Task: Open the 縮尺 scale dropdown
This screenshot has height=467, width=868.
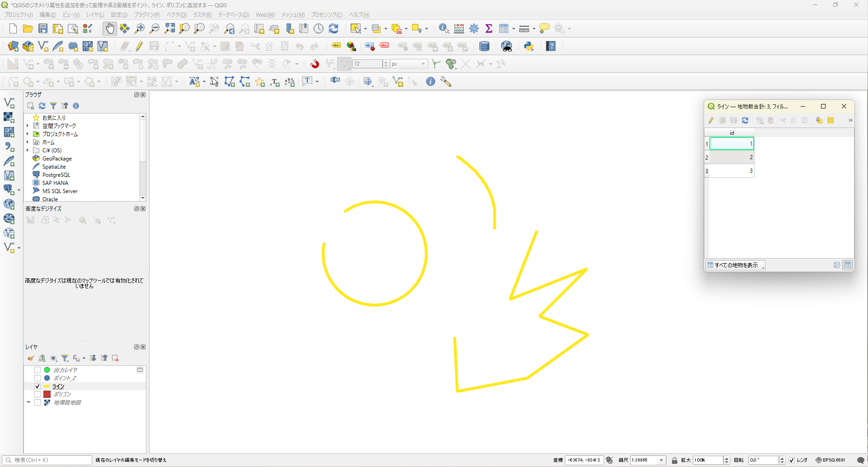Action: click(662, 460)
